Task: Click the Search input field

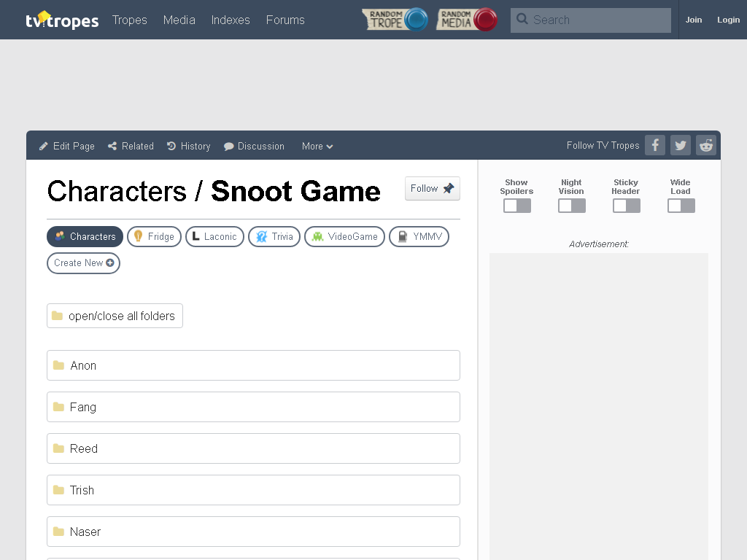Action: [x=591, y=20]
